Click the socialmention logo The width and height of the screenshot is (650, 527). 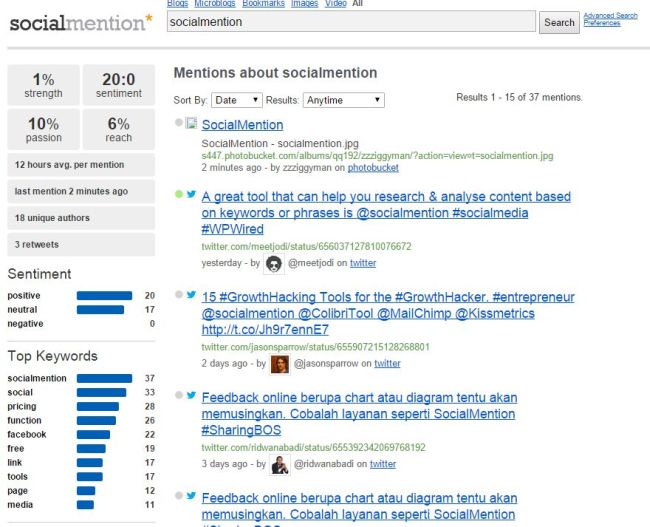tap(81, 23)
